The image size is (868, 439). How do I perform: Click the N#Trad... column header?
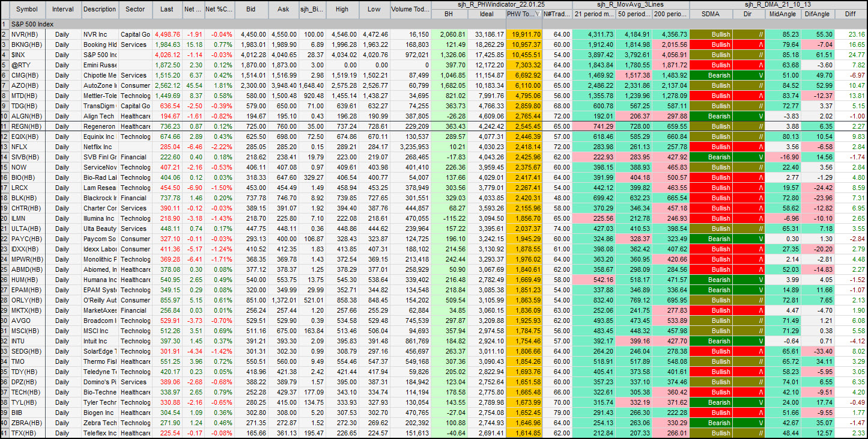[557, 13]
